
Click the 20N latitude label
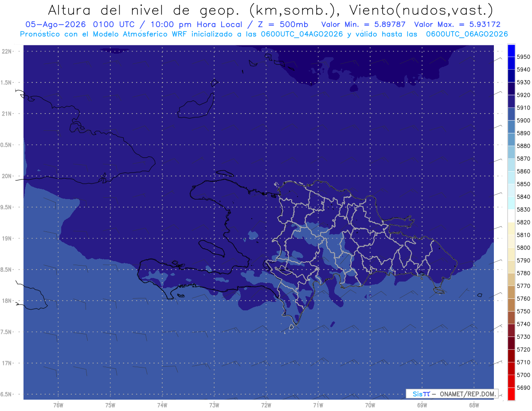point(7,176)
